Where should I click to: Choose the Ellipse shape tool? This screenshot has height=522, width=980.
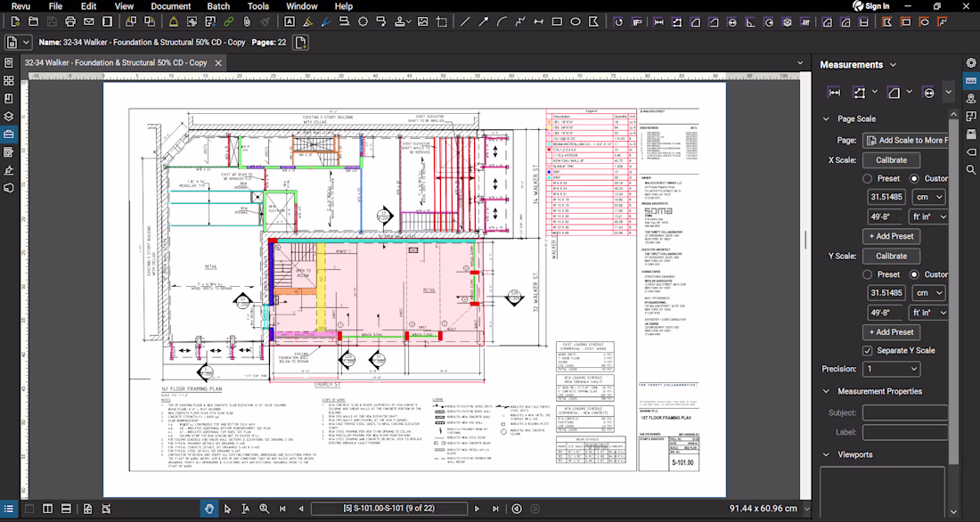click(576, 21)
